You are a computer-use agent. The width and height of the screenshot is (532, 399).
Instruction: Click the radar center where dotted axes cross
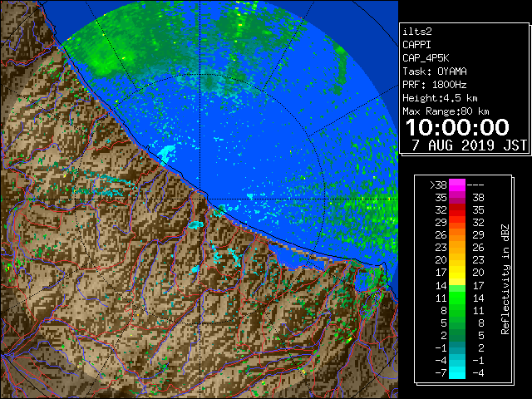199,199
